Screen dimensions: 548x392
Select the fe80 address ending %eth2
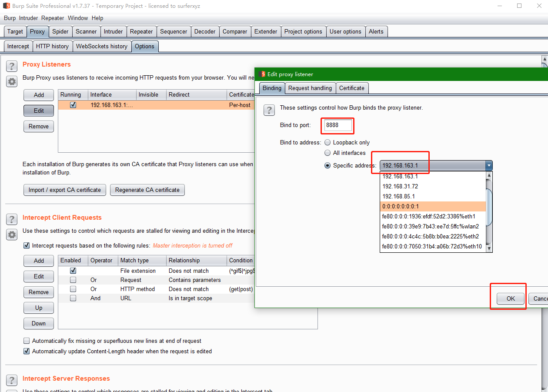pos(433,236)
